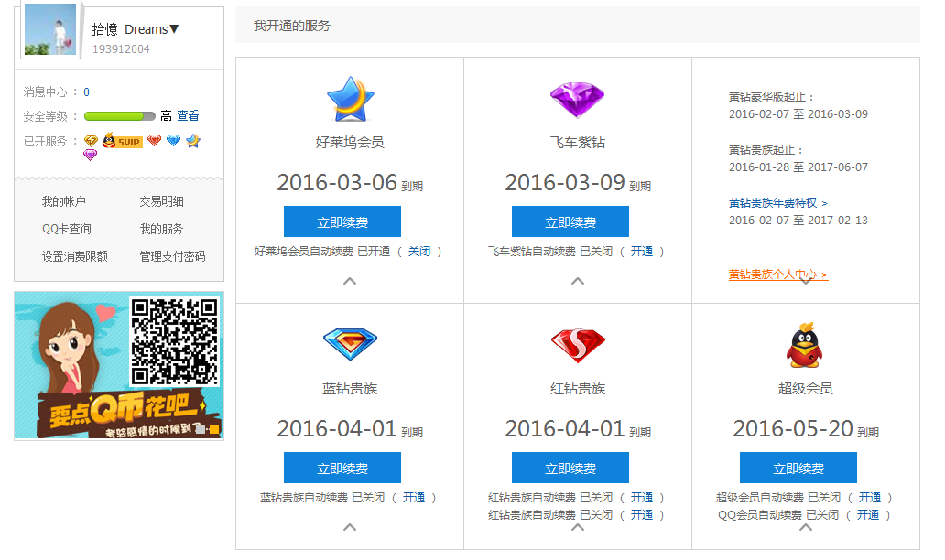Open 黄钻贵族个人中心 link
Image resolution: width=945 pixels, height=560 pixels.
tap(778, 275)
